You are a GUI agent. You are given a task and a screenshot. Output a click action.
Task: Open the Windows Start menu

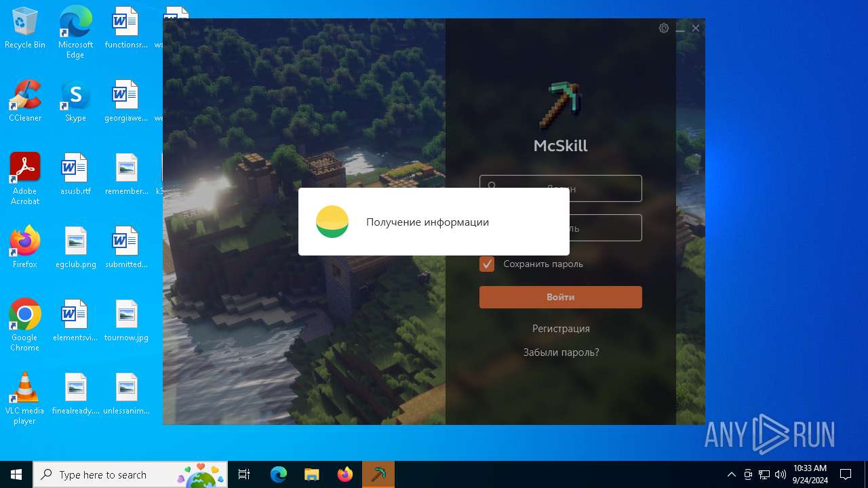coord(16,474)
